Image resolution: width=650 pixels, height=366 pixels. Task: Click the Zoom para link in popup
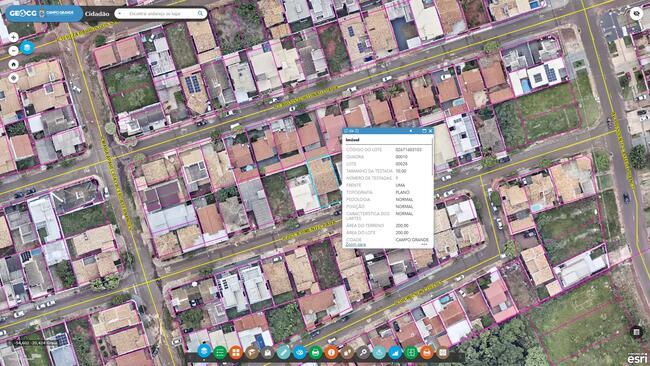coord(356,245)
